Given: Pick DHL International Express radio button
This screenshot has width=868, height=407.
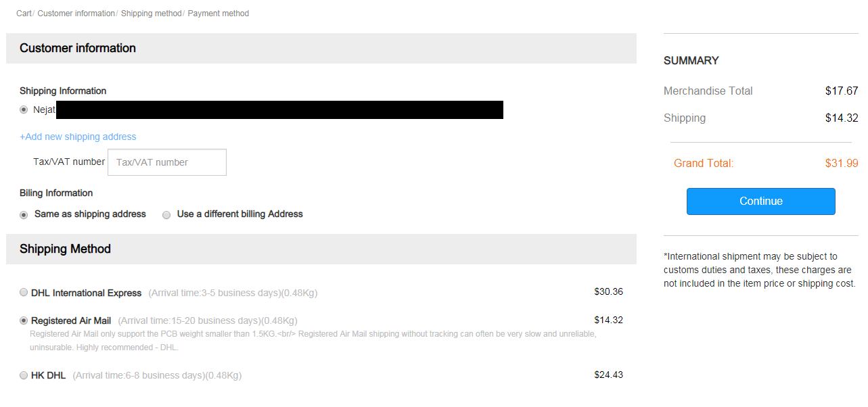Looking at the screenshot, I should 24,293.
